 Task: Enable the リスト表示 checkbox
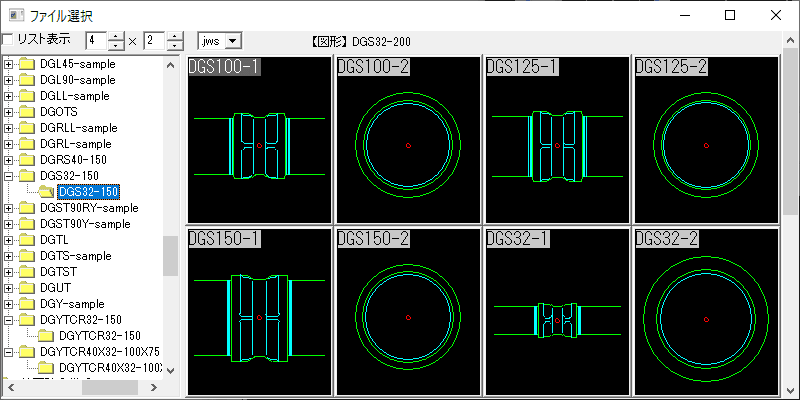pos(8,40)
